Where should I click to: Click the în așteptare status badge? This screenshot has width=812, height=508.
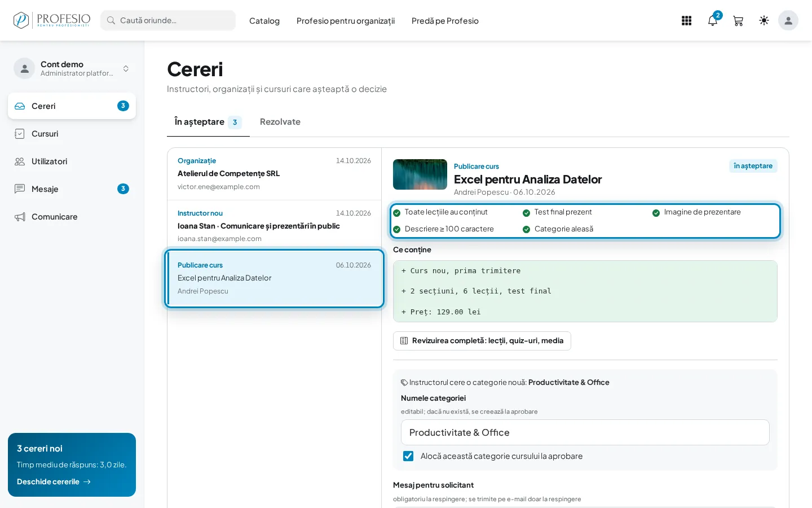tap(753, 166)
